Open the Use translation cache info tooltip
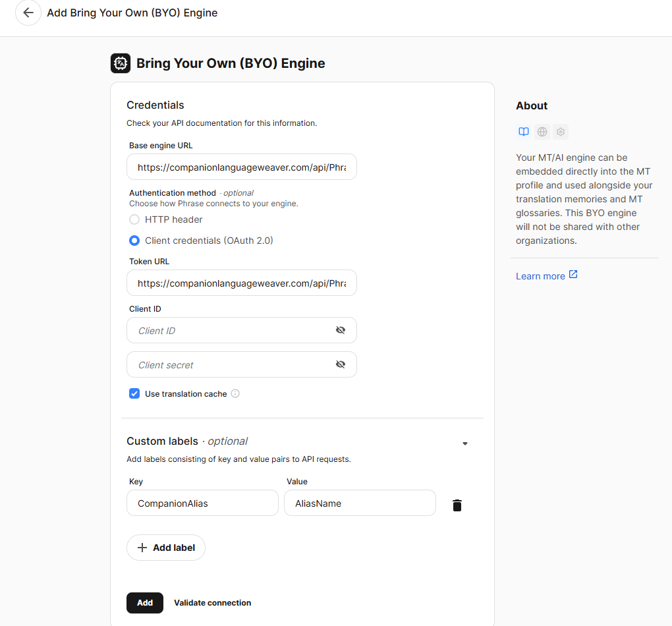Screen dimensions: 672x626 click(235, 393)
